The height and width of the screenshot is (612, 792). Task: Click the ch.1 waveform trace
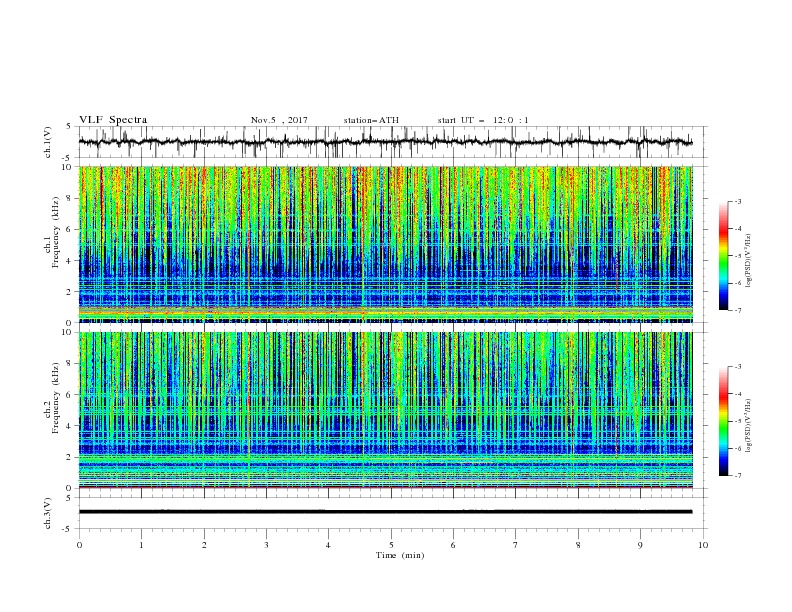pos(385,142)
